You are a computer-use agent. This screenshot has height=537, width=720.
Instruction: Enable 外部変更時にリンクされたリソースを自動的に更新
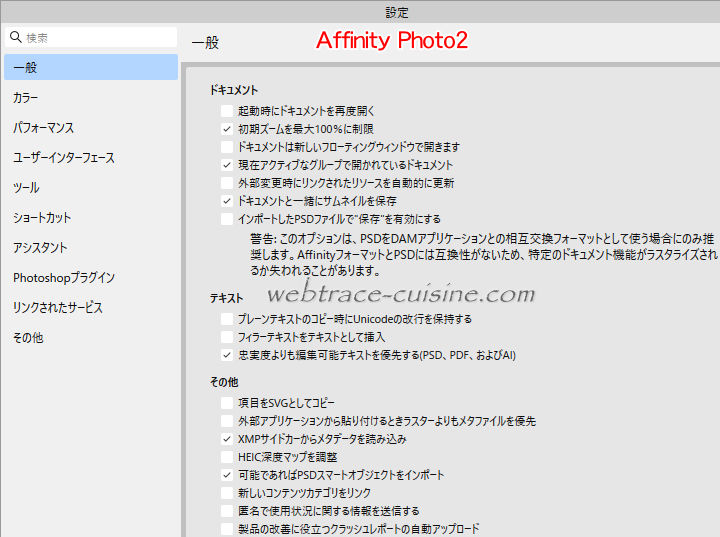click(x=227, y=183)
